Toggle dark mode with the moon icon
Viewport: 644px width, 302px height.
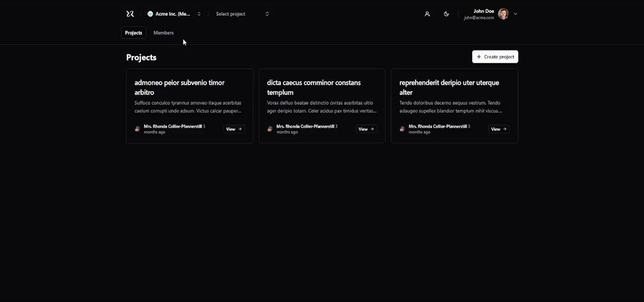446,14
